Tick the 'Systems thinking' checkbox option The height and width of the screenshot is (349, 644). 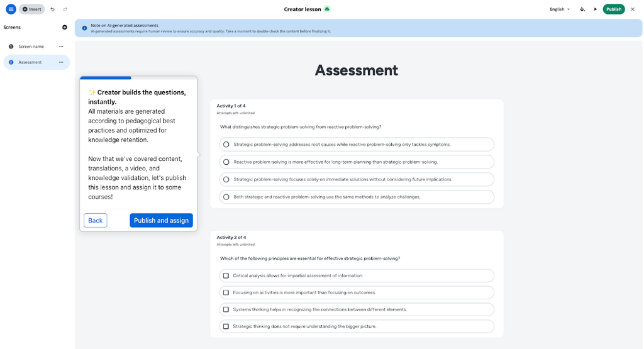(226, 309)
